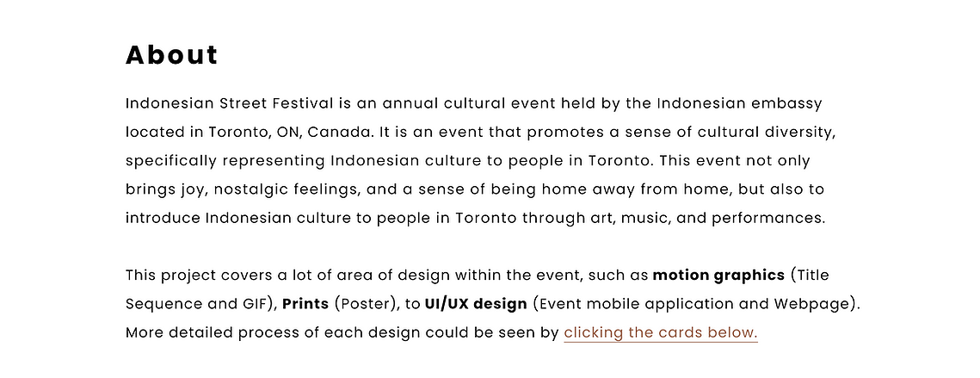Click the bold 'Prints' text
Image resolution: width=980 pixels, height=378 pixels.
point(305,304)
